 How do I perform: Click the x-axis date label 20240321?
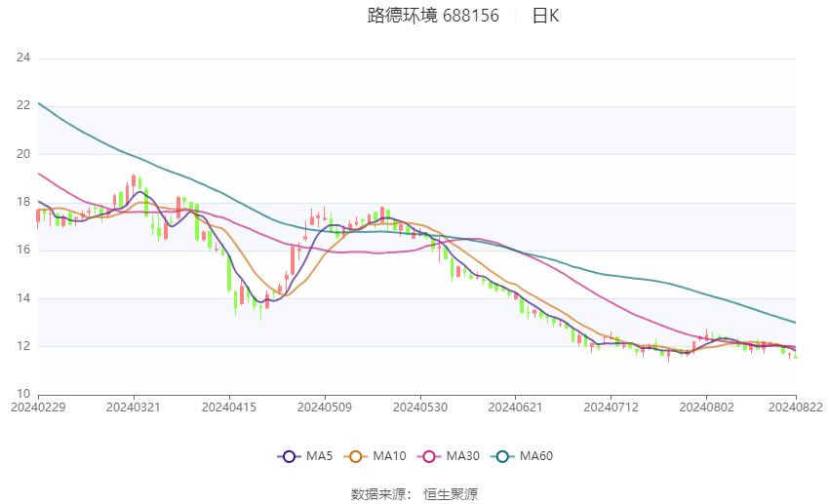134,407
